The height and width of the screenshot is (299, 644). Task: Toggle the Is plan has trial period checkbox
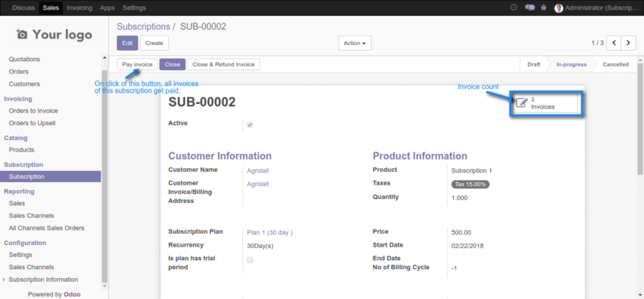pyautogui.click(x=250, y=260)
